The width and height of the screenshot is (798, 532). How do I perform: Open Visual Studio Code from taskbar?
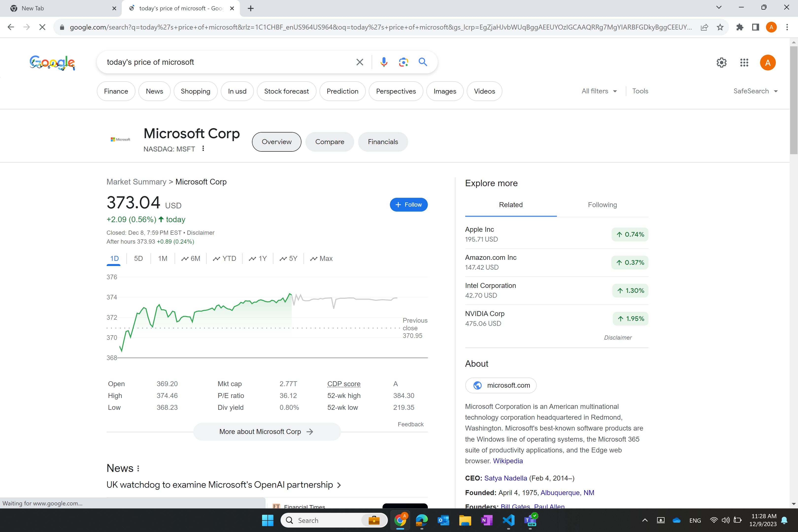(508, 520)
